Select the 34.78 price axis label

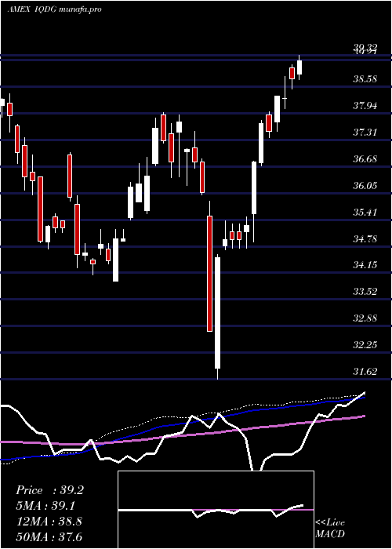365,238
